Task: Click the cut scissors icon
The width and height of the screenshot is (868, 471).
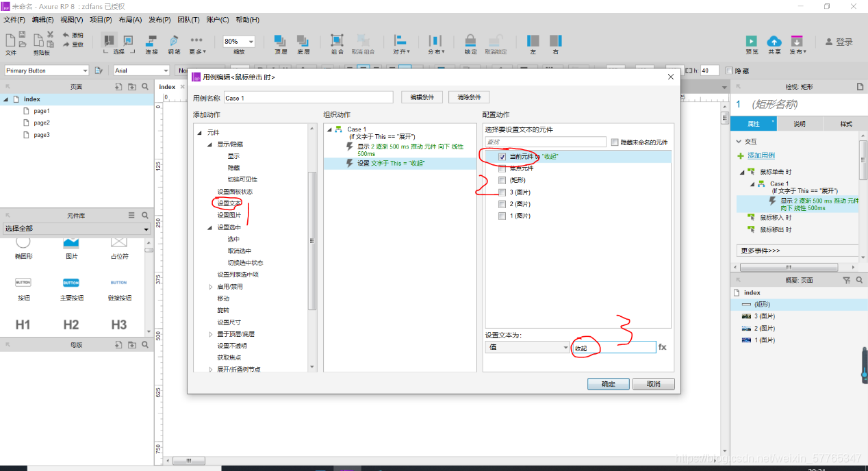Action: (x=50, y=34)
